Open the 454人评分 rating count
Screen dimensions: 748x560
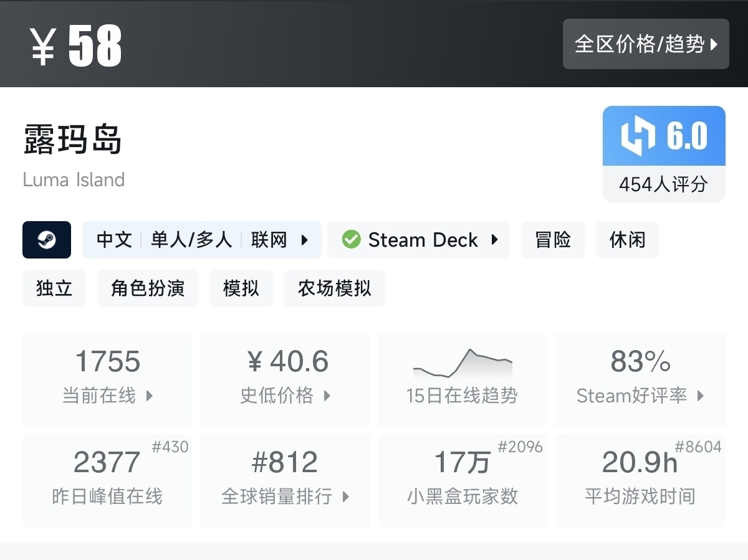(x=663, y=184)
